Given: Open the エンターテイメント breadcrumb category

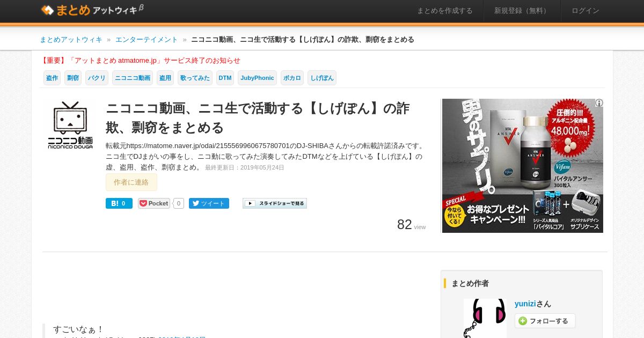Looking at the screenshot, I should 147,40.
